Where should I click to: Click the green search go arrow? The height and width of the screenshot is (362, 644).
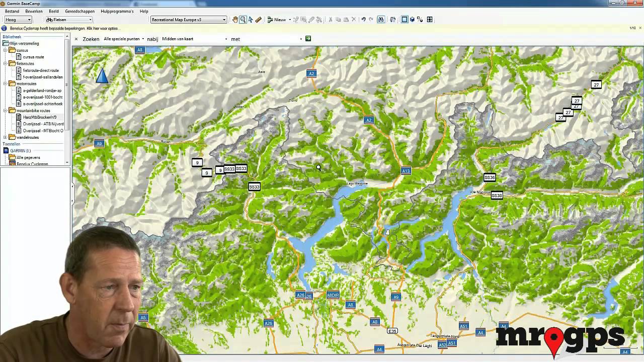tap(308, 39)
